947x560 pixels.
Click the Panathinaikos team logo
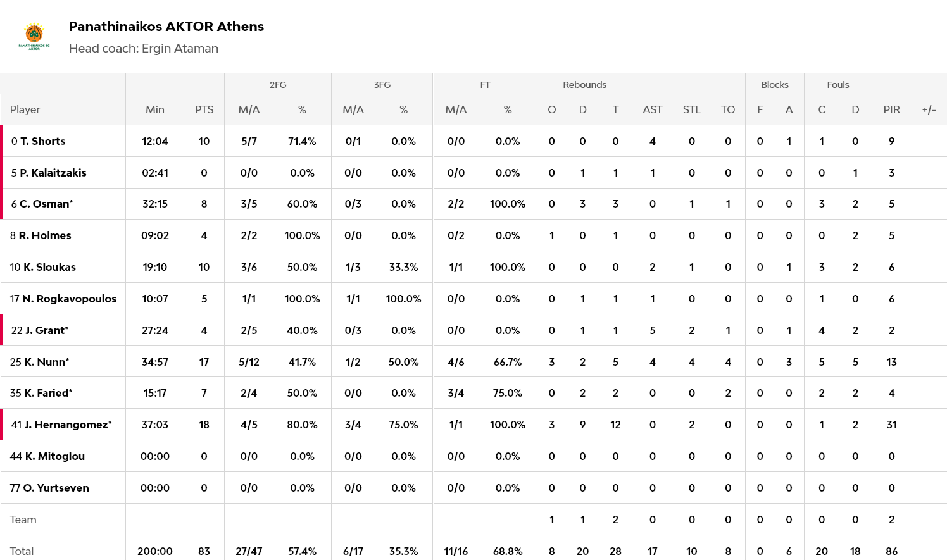[34, 36]
